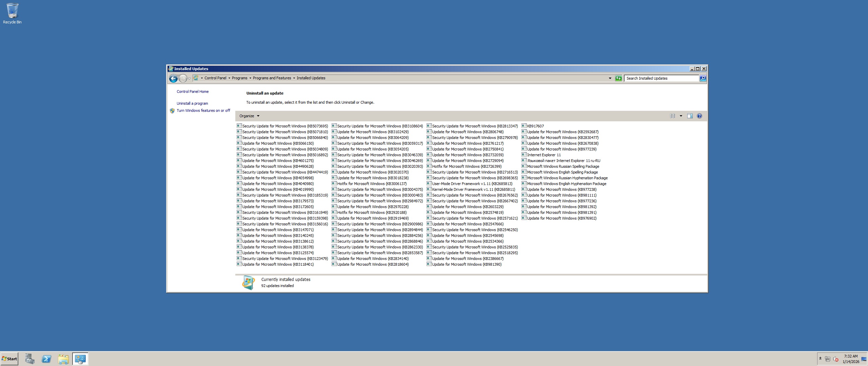Image resolution: width=868 pixels, height=366 pixels.
Task: Click the Search Installed Updates field
Action: coord(661,78)
